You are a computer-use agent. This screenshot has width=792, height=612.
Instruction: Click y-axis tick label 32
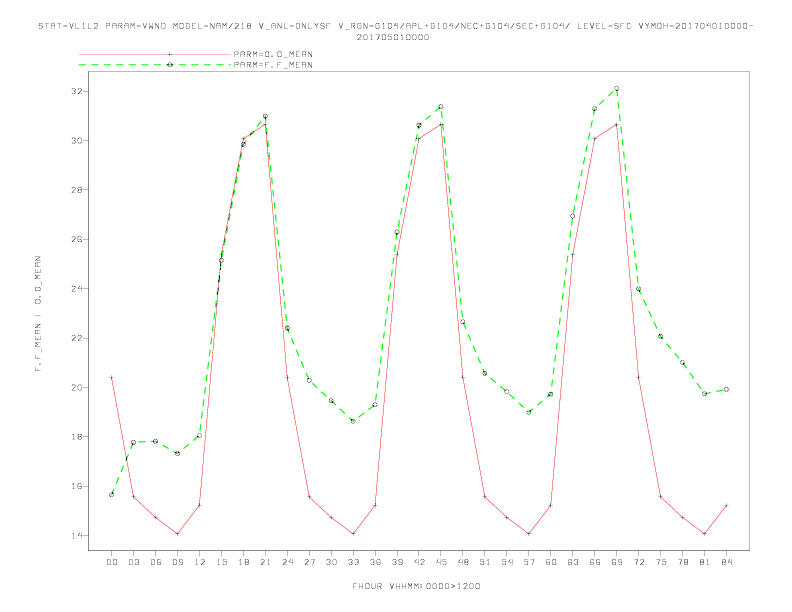click(x=77, y=91)
